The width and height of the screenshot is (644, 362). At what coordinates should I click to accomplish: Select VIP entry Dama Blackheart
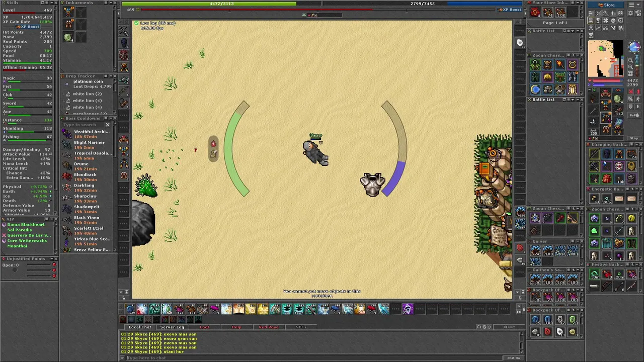pyautogui.click(x=26, y=225)
